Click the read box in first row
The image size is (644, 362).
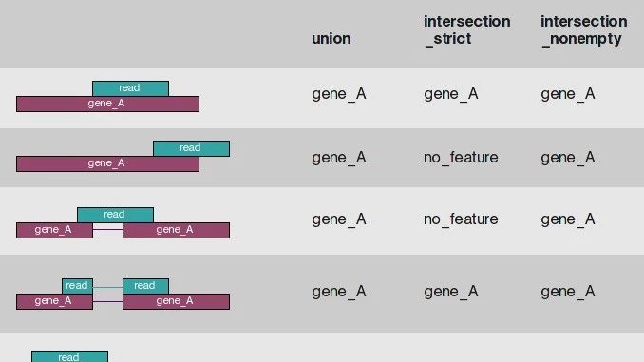(x=130, y=88)
